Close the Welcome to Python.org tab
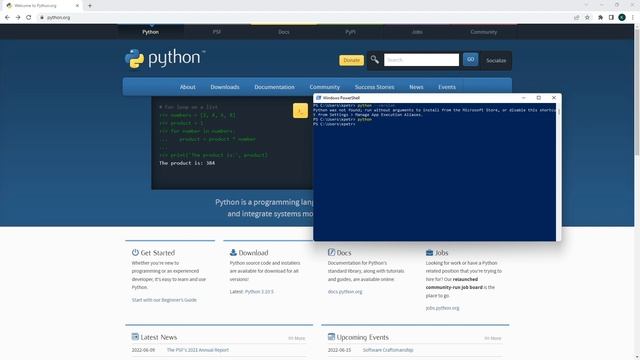Image resolution: width=640 pixels, height=360 pixels. tap(77, 6)
